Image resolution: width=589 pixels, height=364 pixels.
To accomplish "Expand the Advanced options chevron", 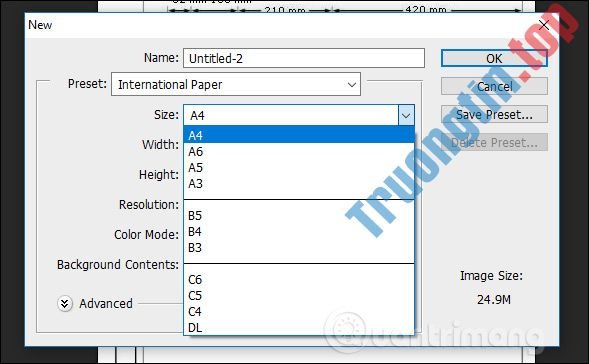I will 65,304.
